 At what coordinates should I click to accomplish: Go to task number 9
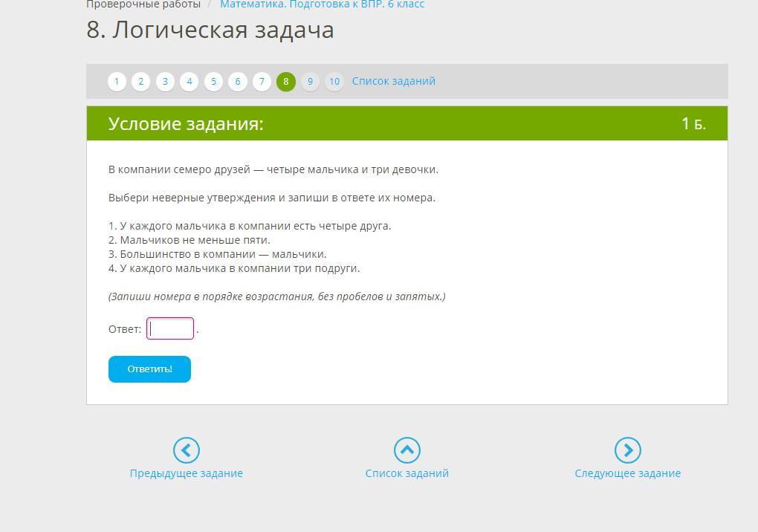pos(311,81)
